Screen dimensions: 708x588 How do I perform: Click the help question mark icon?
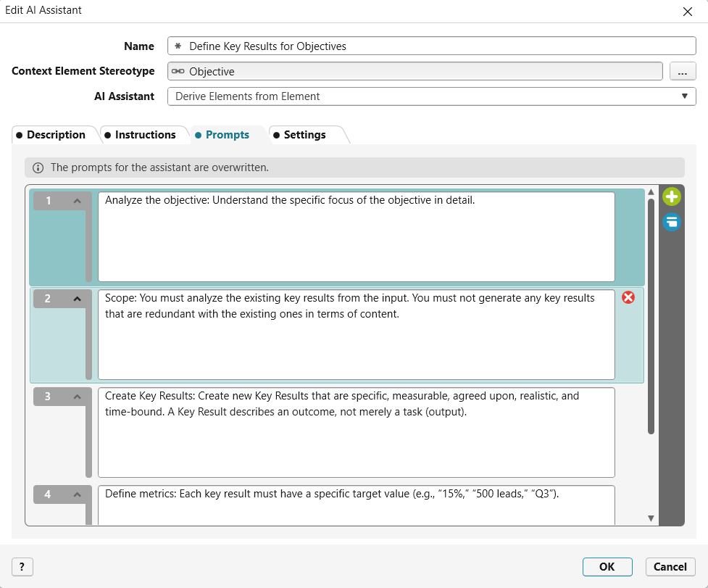[22, 566]
